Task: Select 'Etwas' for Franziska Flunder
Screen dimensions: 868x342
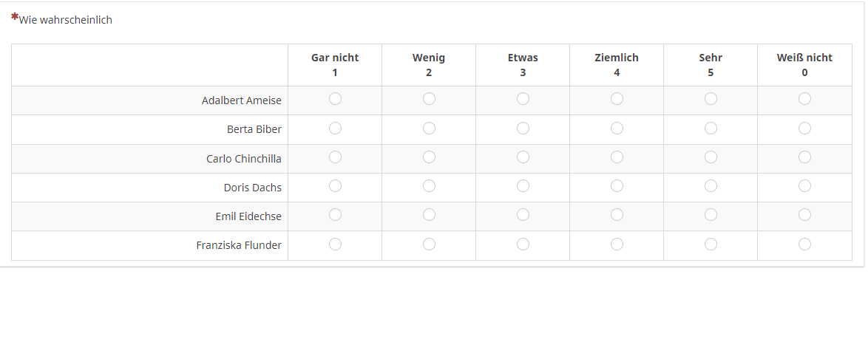Action: click(523, 244)
